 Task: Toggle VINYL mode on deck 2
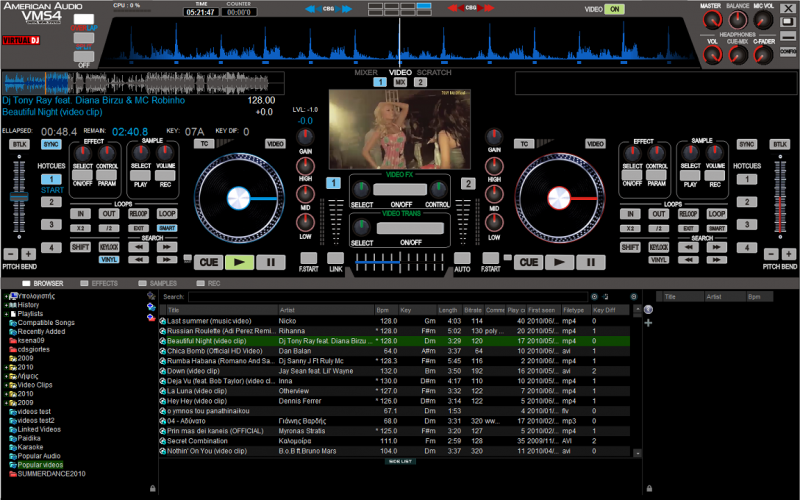click(659, 260)
